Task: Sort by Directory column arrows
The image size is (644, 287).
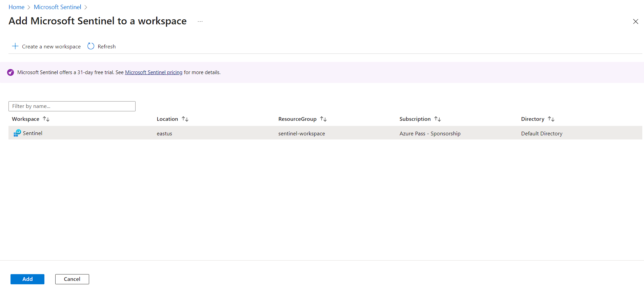Action: [x=551, y=119]
